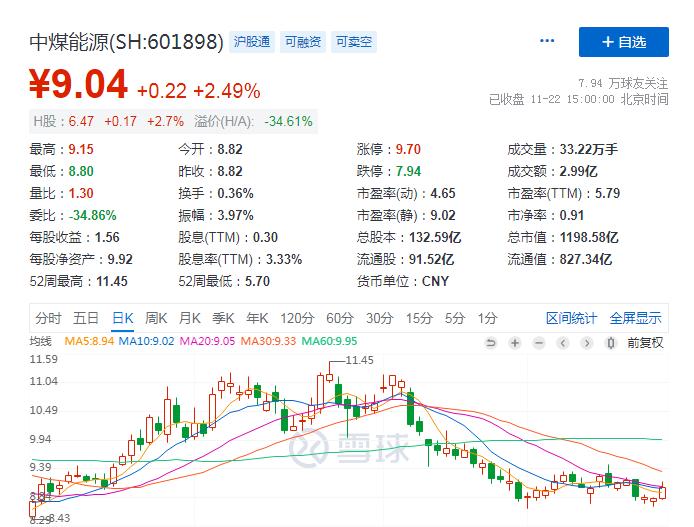Click the chart reset/undo arrow icon

(490, 343)
